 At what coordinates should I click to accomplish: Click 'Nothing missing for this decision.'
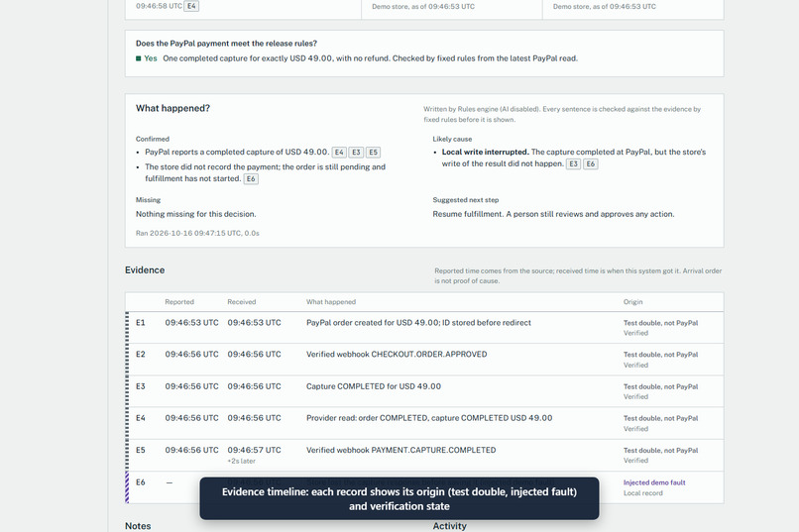coord(195,214)
